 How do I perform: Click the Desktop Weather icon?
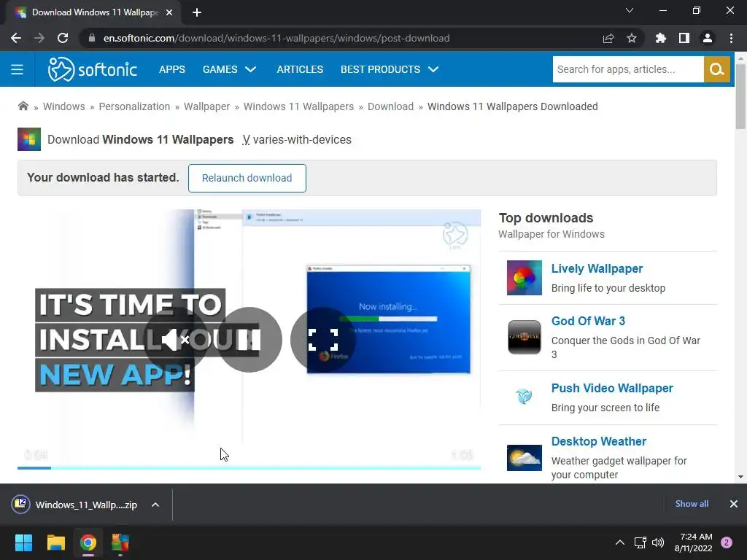524,458
